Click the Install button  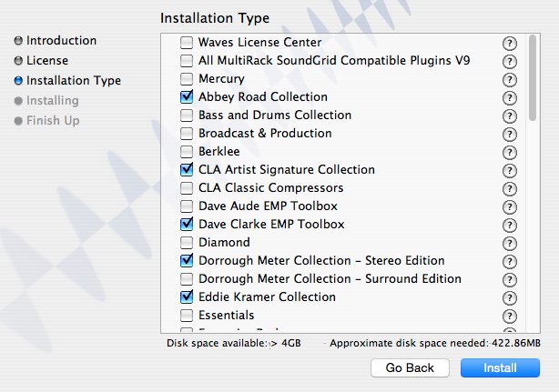coord(500,367)
